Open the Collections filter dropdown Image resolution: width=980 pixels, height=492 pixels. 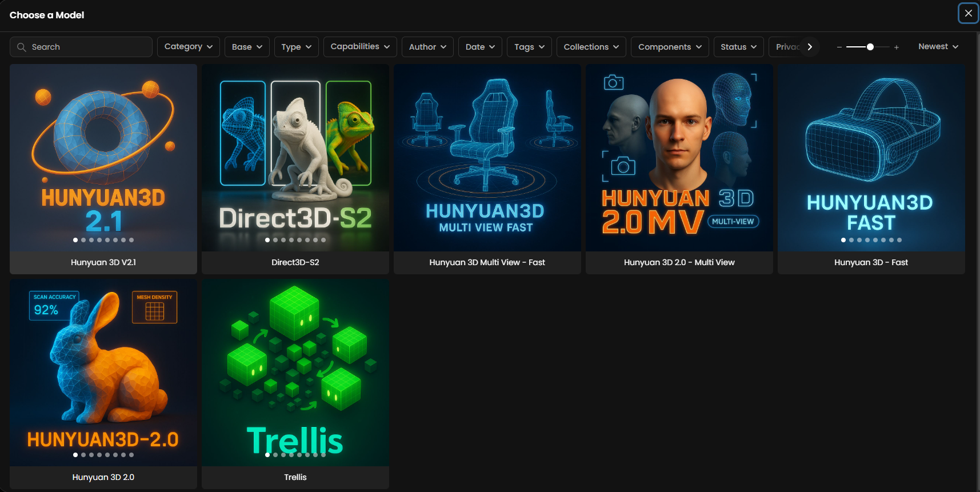(x=591, y=47)
